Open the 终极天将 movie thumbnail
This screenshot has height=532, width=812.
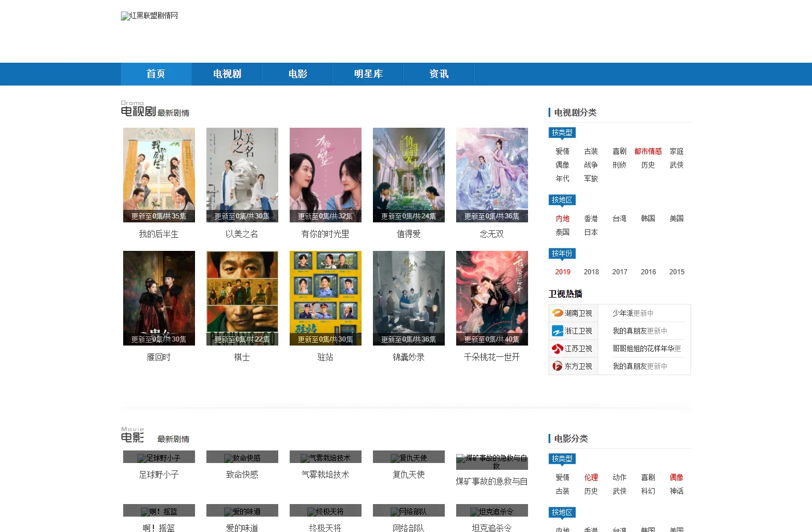[326, 511]
